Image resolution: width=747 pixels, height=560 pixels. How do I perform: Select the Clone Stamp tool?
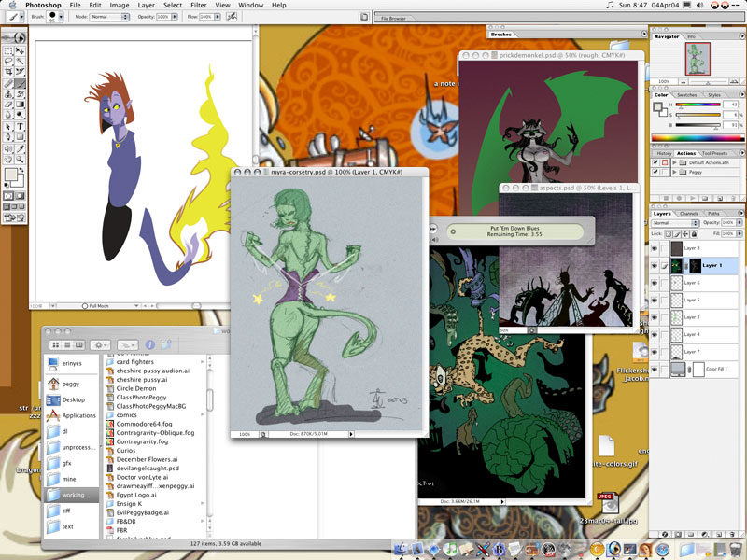(8, 94)
